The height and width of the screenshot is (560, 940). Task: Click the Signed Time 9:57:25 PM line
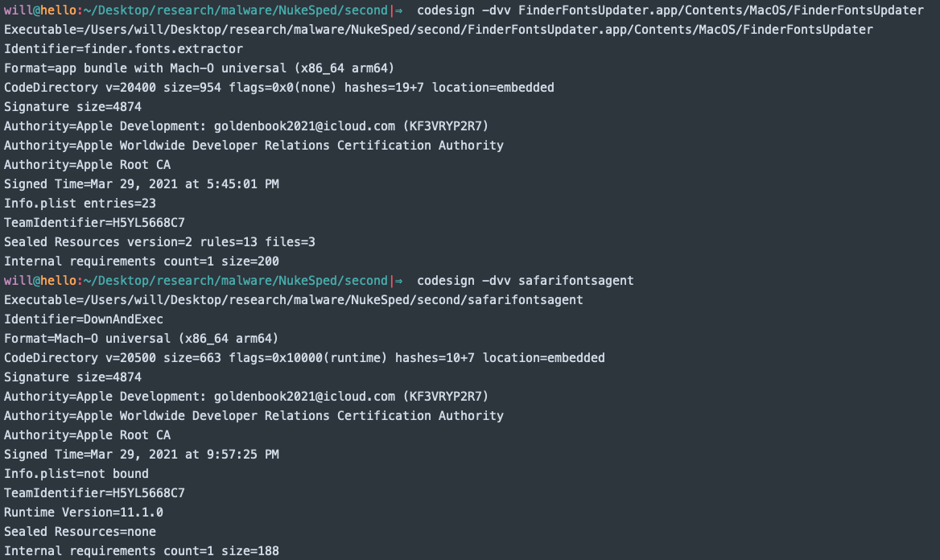[x=142, y=455]
